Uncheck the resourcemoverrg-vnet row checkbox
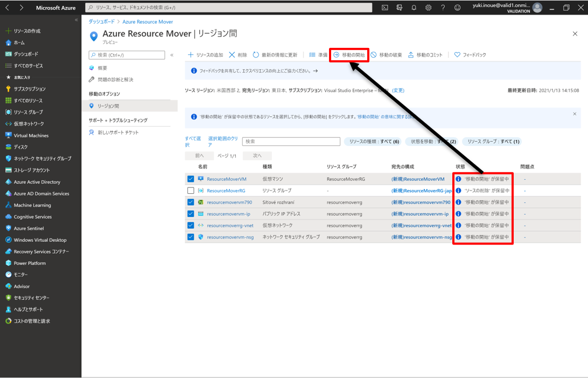 191,226
